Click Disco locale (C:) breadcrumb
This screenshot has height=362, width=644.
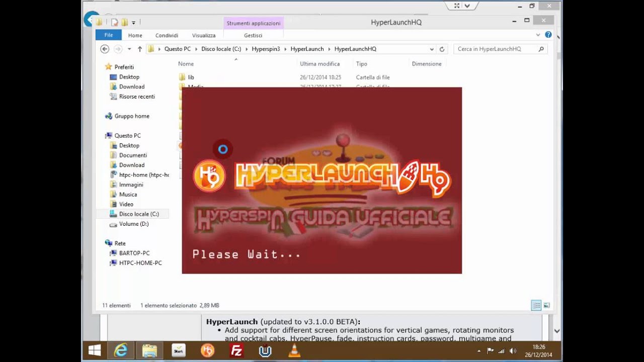point(221,49)
